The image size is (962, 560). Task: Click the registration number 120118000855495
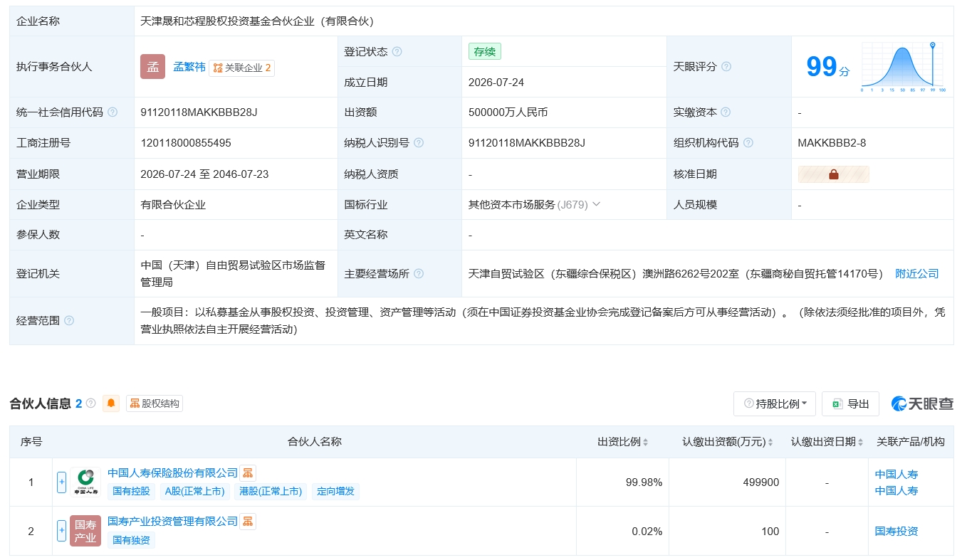[186, 143]
